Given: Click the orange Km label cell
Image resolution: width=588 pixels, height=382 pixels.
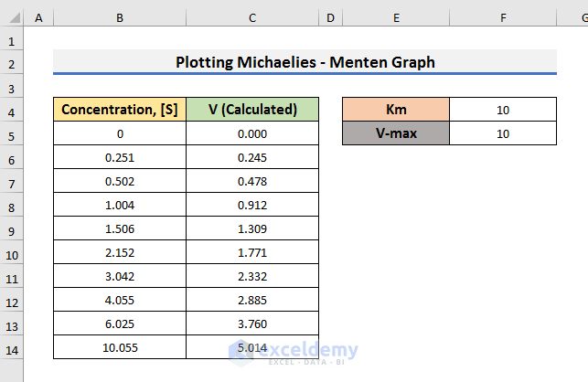Looking at the screenshot, I should [x=396, y=110].
